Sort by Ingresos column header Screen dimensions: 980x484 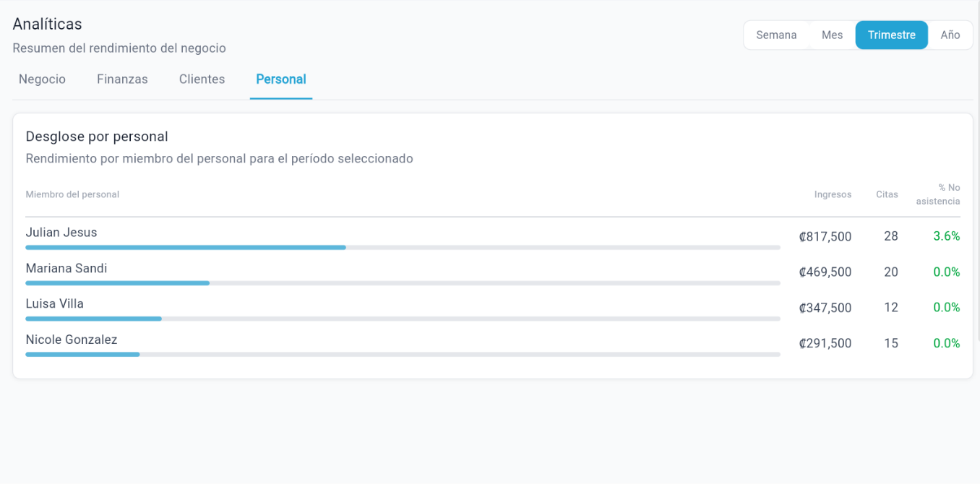click(x=833, y=194)
